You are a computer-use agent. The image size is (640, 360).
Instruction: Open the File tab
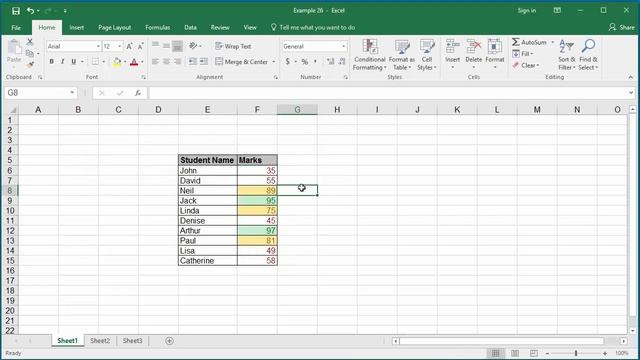[x=16, y=28]
